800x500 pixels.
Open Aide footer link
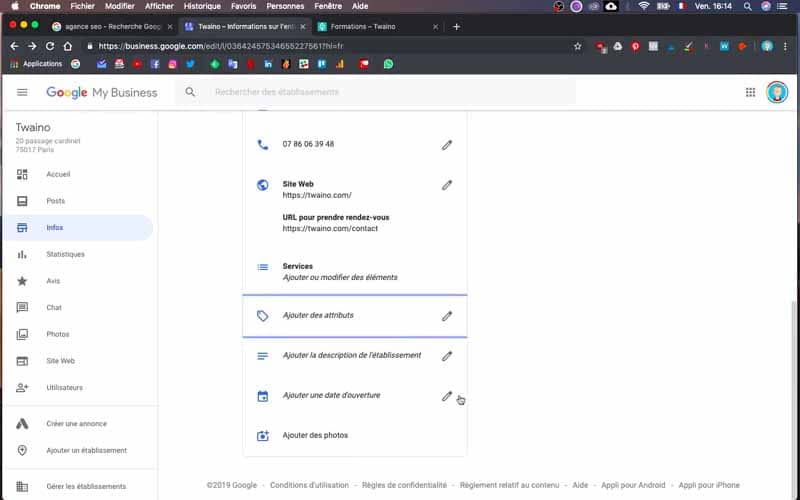click(580, 485)
